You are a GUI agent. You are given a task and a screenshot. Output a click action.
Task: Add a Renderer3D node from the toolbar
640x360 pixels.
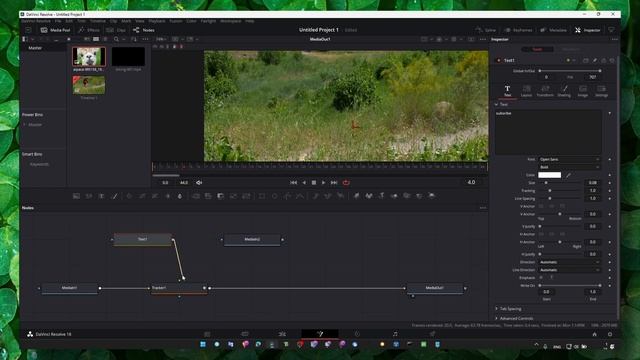(x=432, y=196)
